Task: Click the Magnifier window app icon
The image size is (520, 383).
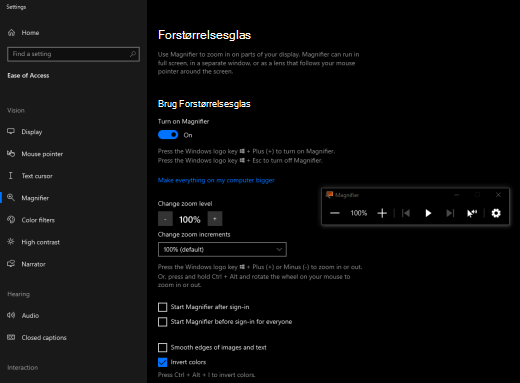Action: click(329, 195)
